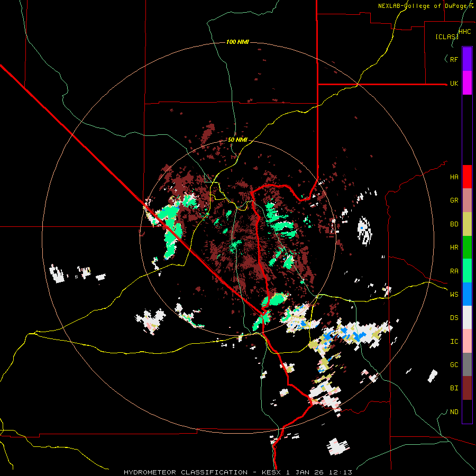Click the IC light-pink legend swatch
This screenshot has height=476, width=476.
point(467,341)
